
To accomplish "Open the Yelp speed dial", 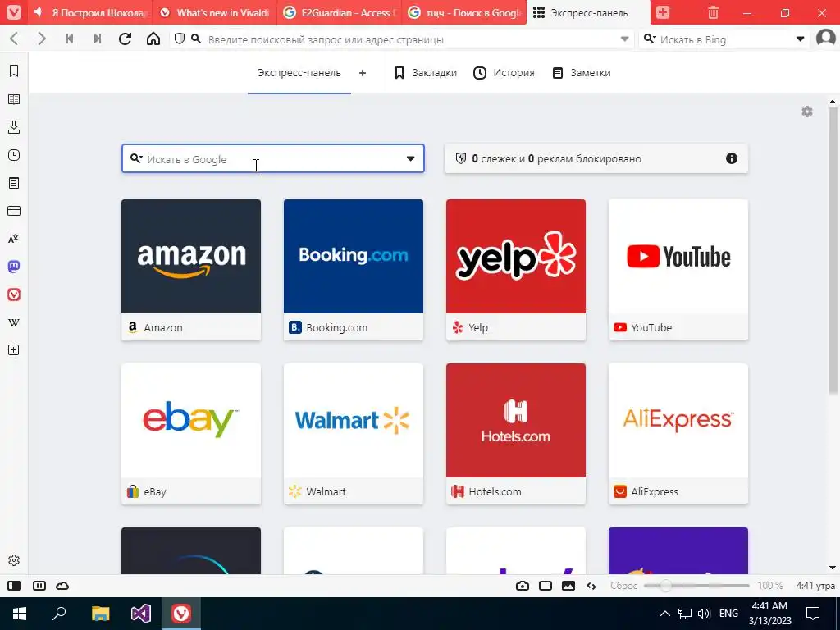I will 516,269.
